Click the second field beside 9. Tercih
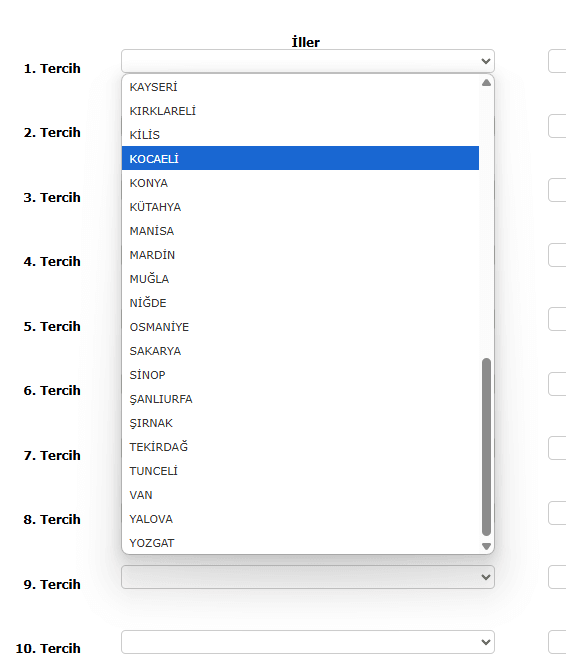The height and width of the screenshot is (655, 566). pos(557,577)
